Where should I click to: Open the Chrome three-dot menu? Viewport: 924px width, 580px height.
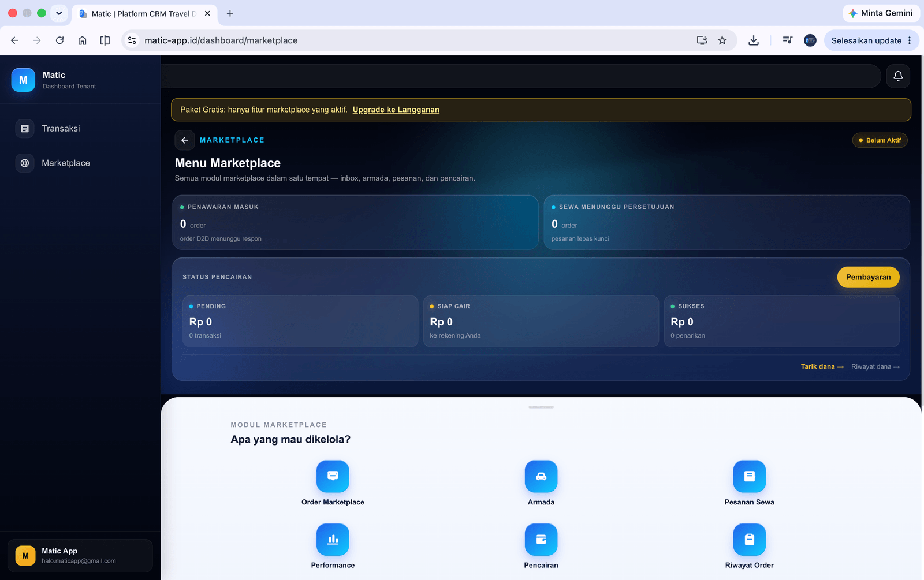(910, 40)
